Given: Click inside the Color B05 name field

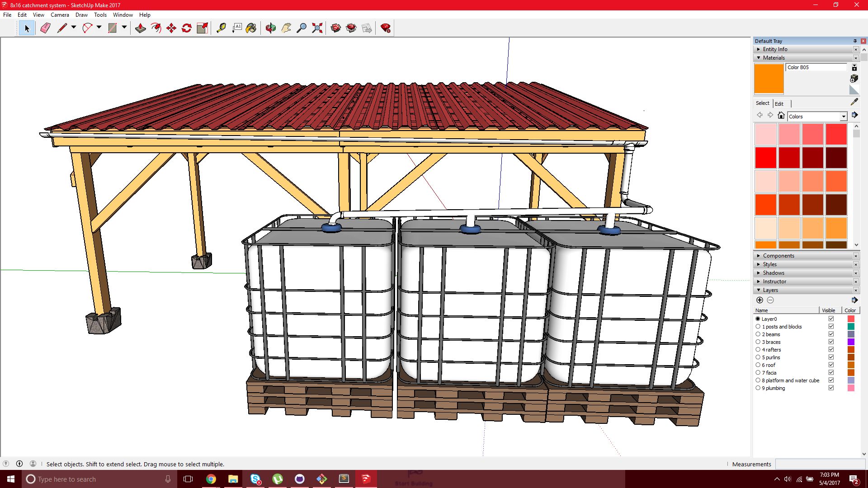Looking at the screenshot, I should (814, 67).
